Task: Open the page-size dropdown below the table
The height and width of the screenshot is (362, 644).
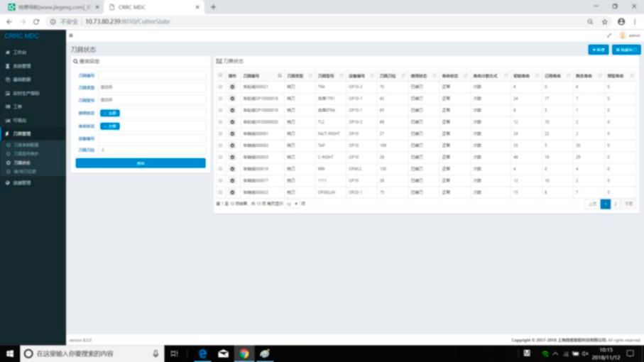Action: pos(291,204)
